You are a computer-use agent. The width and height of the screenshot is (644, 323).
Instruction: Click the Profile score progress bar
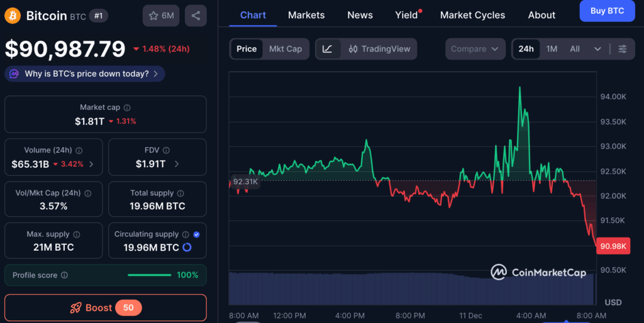pyautogui.click(x=149, y=275)
